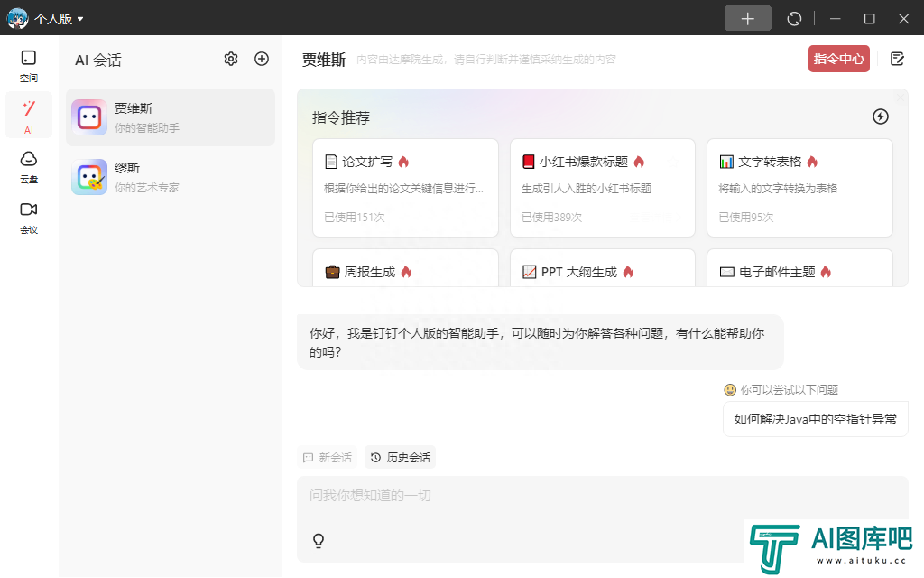Click the user avatar in title bar
924x578 pixels.
[x=17, y=18]
